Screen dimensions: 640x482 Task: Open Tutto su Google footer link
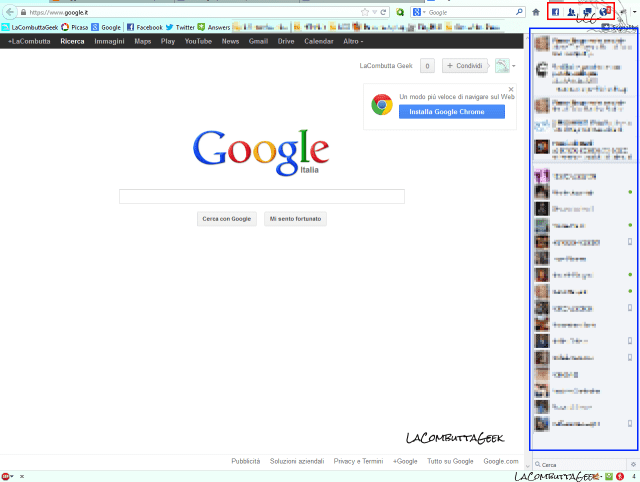[450, 461]
